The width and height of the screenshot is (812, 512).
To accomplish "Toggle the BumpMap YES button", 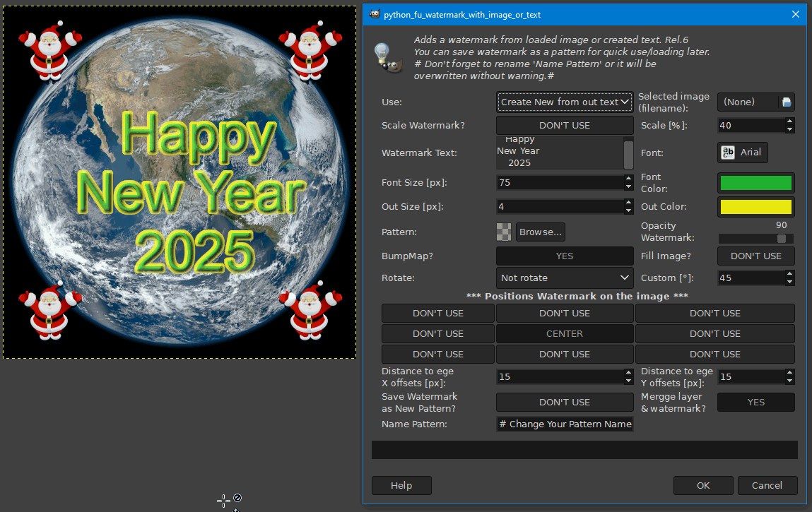I will point(565,256).
